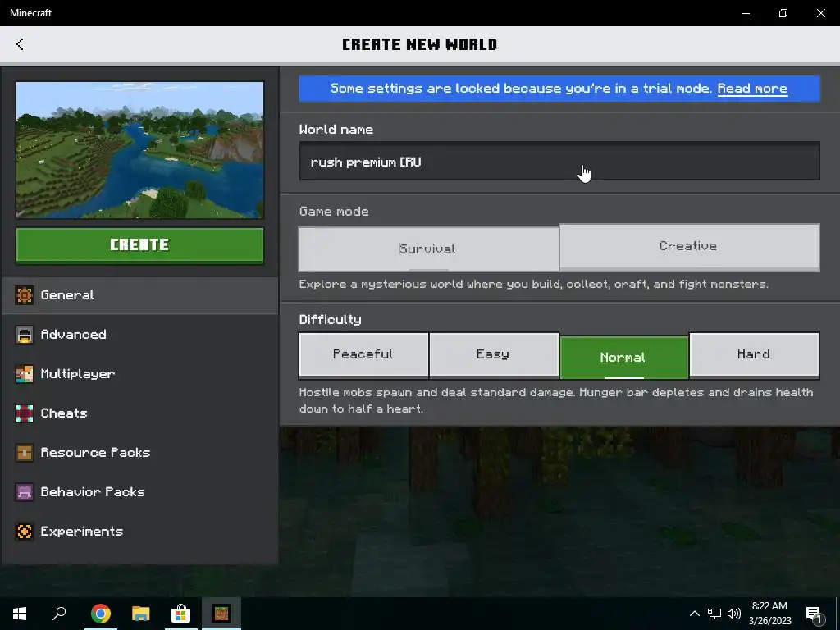The height and width of the screenshot is (630, 840).
Task: Set difficulty to Easy
Action: (493, 354)
